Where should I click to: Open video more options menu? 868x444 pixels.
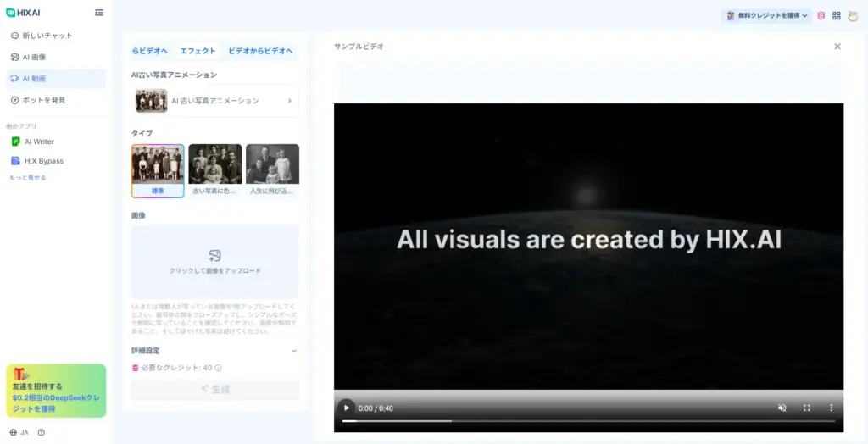[x=831, y=408]
